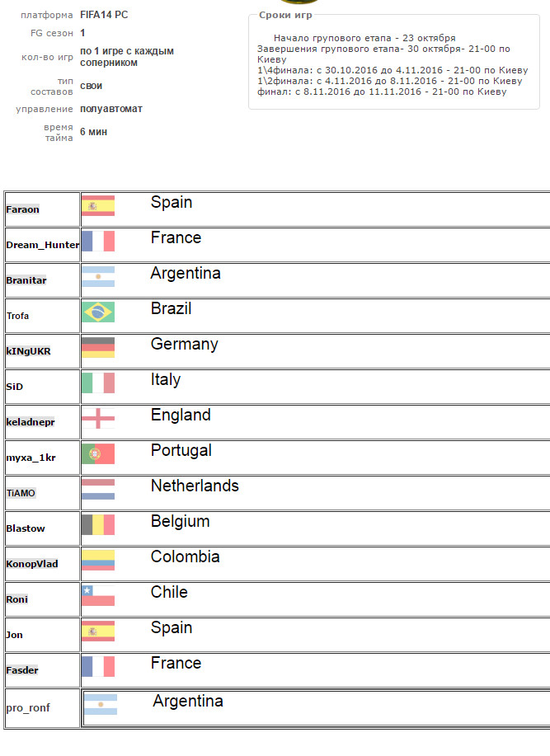Select the Belgium flag icon
The height and width of the screenshot is (756, 550).
(x=98, y=524)
